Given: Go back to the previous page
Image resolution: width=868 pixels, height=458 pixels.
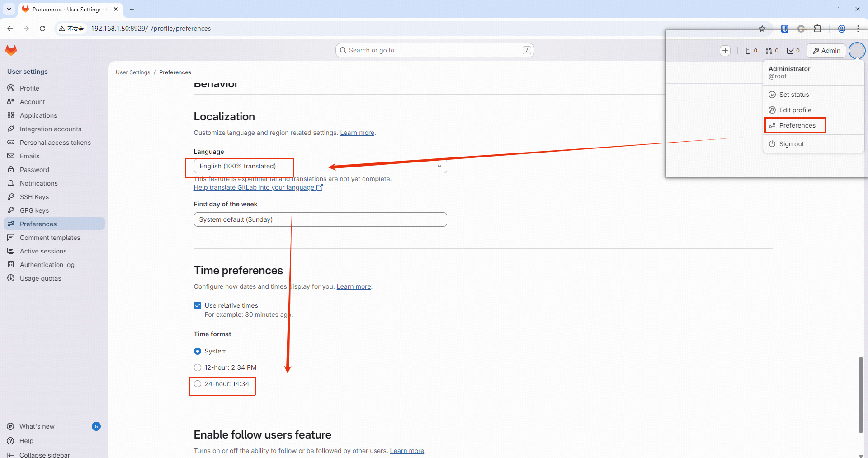Looking at the screenshot, I should point(10,29).
